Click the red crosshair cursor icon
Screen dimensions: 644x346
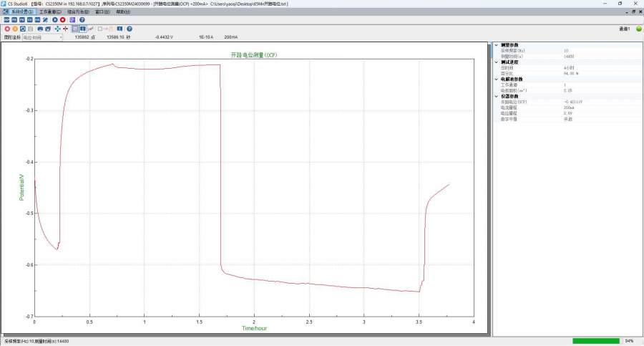[66, 29]
